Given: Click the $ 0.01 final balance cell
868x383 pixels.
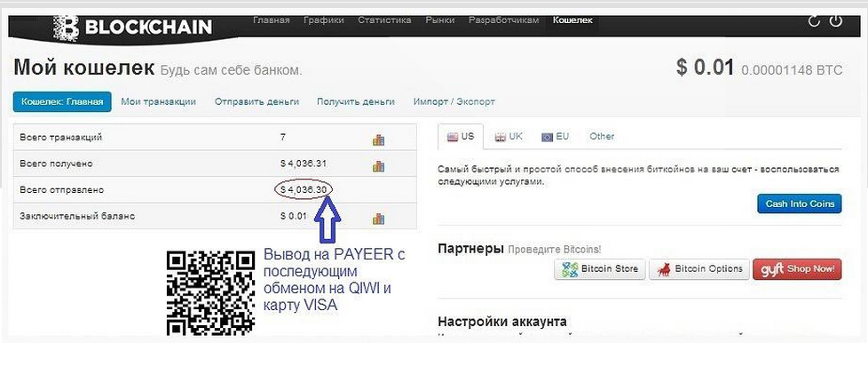Looking at the screenshot, I should (x=294, y=216).
